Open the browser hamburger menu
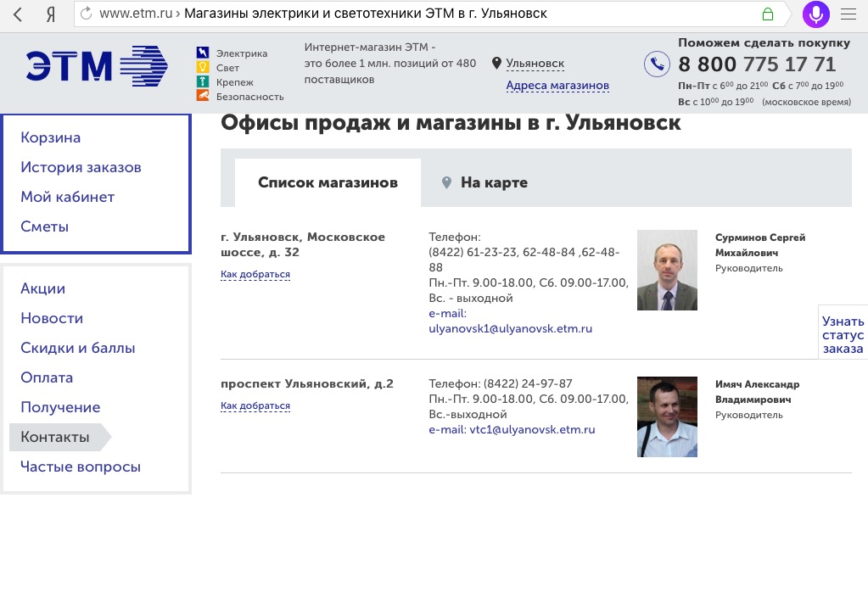Image resolution: width=868 pixels, height=598 pixels. (848, 14)
